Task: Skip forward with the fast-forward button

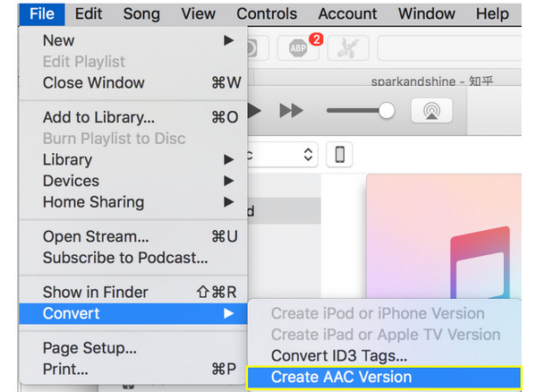Action: 291,111
